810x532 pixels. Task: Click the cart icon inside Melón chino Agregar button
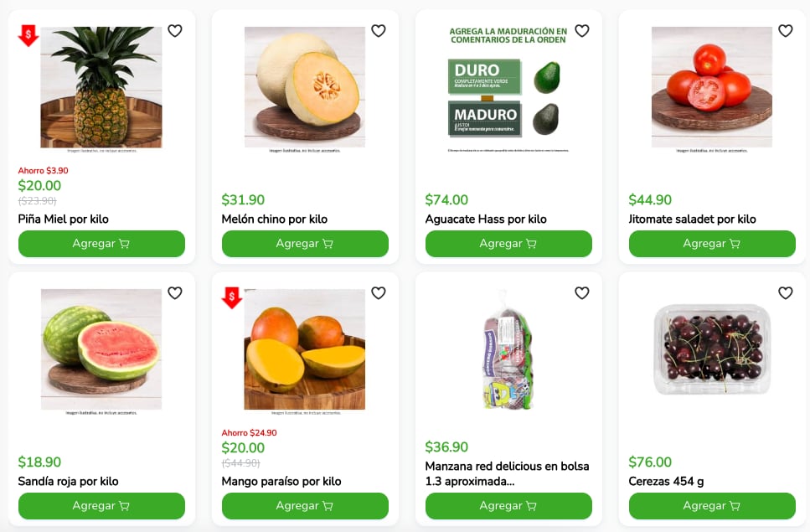coord(328,243)
